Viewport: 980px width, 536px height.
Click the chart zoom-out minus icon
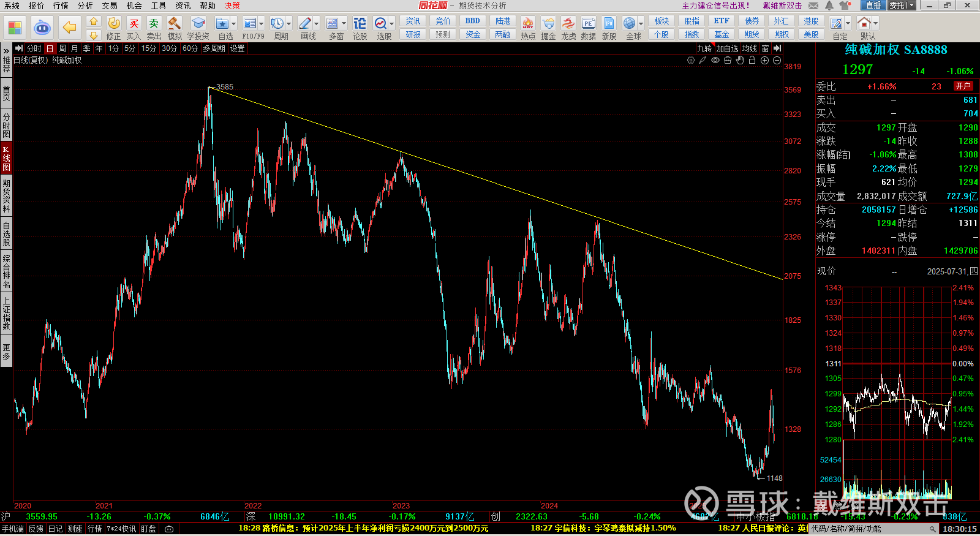[x=777, y=60]
